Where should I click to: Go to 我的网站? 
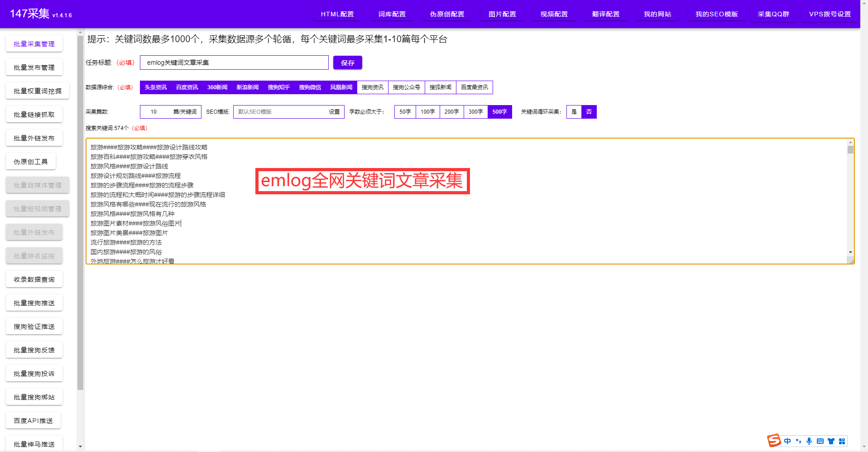click(657, 14)
